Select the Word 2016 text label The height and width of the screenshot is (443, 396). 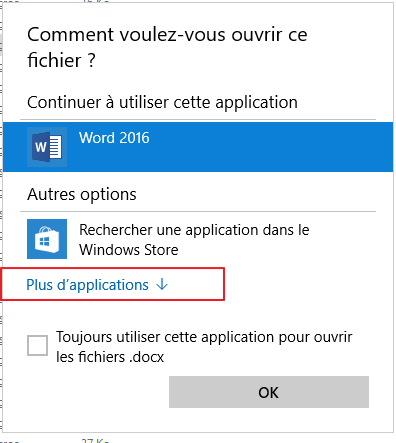[x=114, y=138]
